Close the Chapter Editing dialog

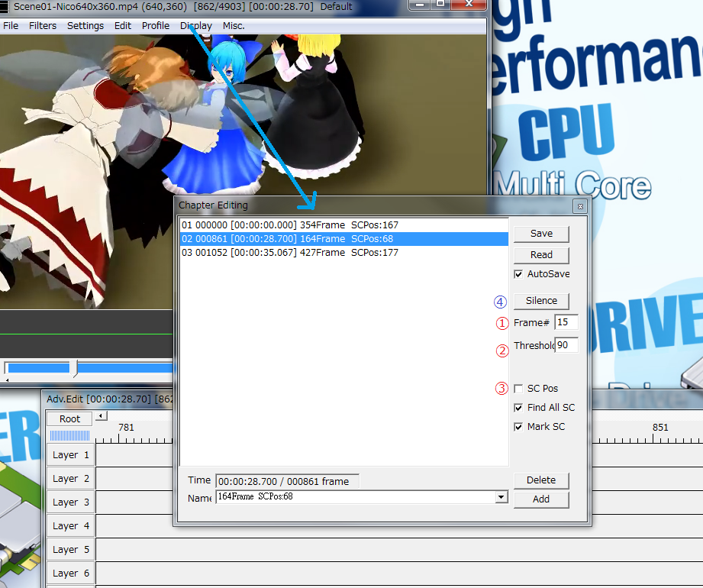pos(580,206)
